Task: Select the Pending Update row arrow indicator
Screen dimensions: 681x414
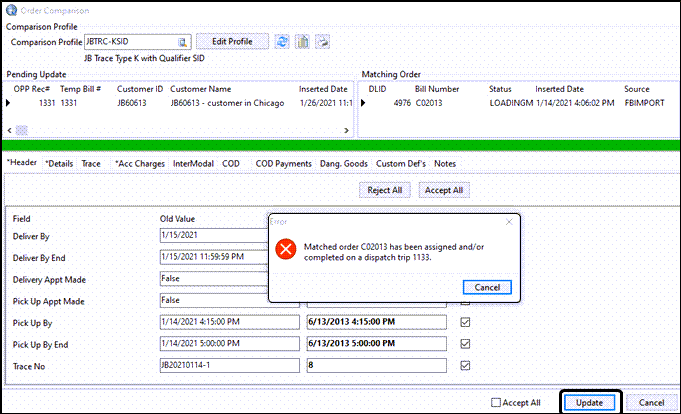Action: click(x=9, y=102)
